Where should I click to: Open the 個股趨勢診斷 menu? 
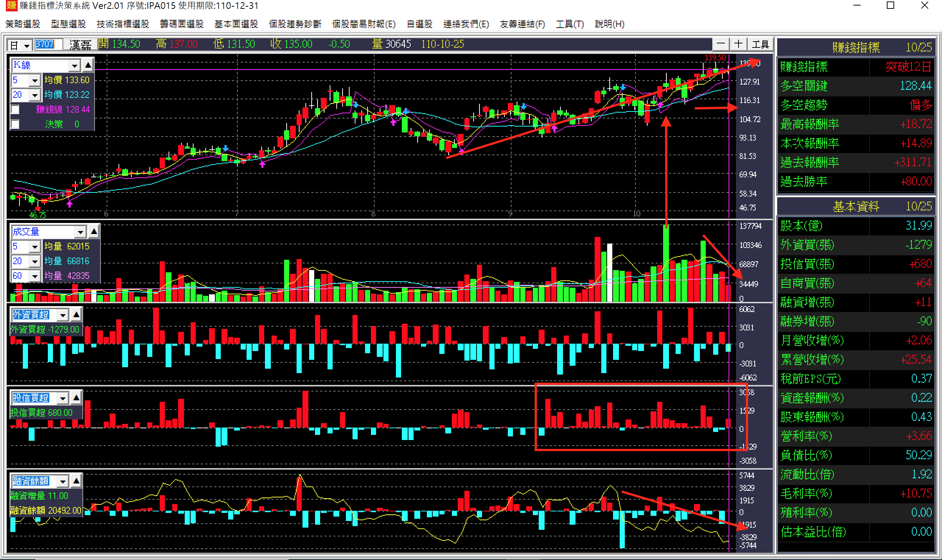coord(295,24)
